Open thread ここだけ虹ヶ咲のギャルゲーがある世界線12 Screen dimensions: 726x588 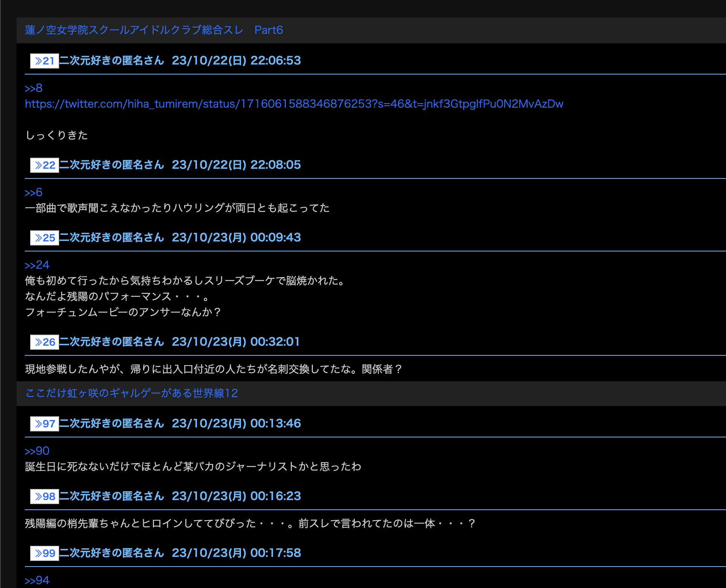tap(131, 393)
